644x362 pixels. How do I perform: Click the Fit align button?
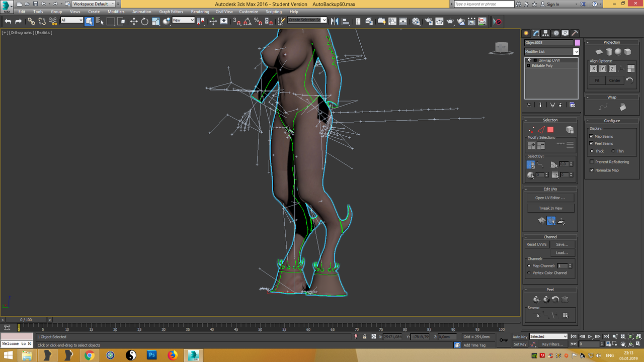597,80
